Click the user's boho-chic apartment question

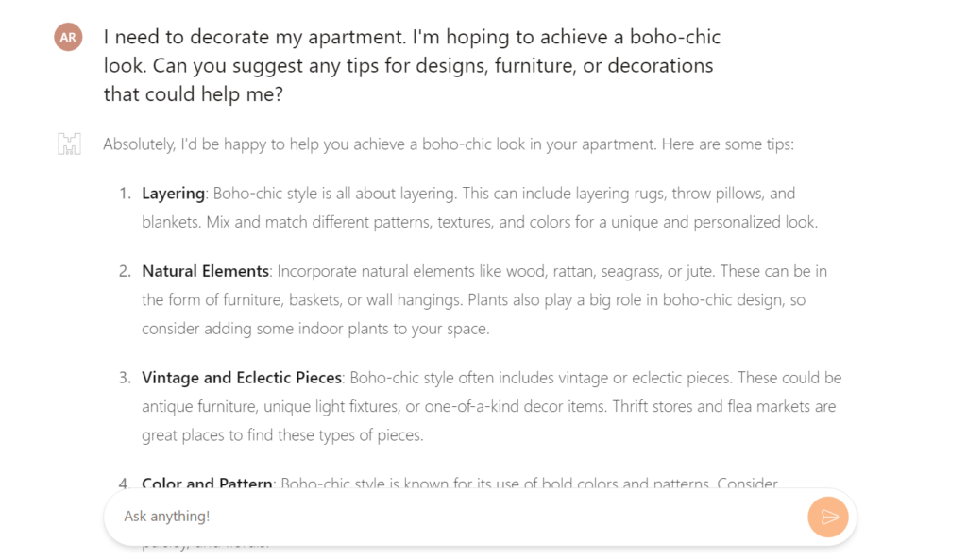click(x=412, y=66)
